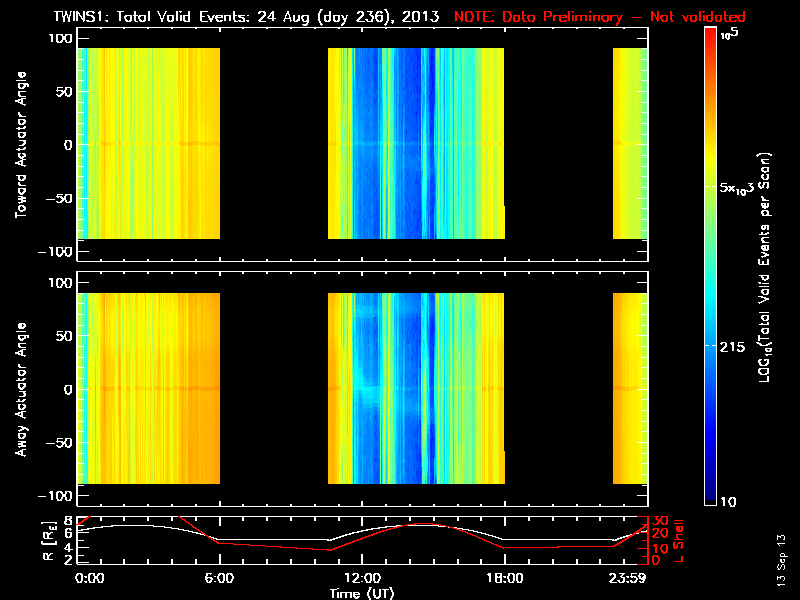Click the 215 tick on the colorbar
Image resolution: width=800 pixels, height=600 pixels.
[732, 347]
